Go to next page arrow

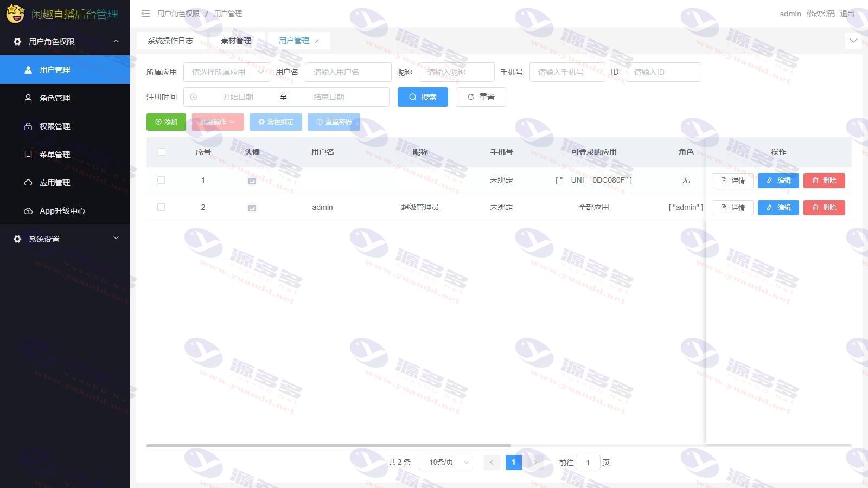(535, 463)
